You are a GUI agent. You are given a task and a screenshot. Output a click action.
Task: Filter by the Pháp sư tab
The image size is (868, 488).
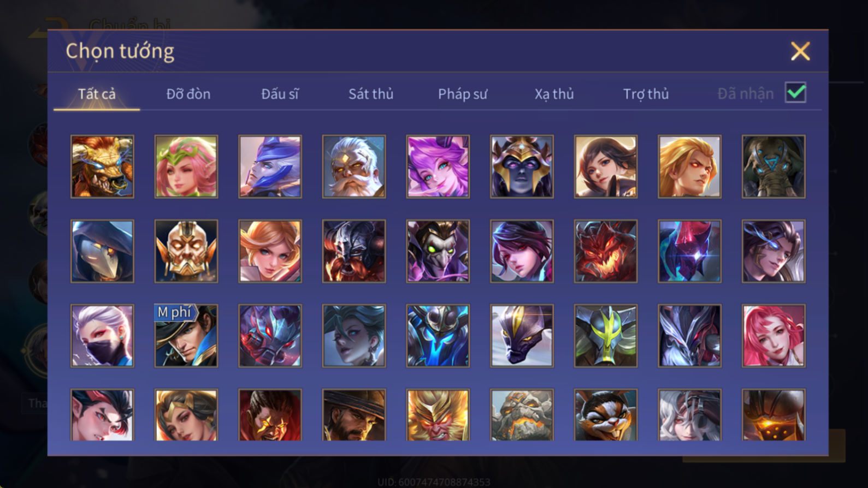pyautogui.click(x=463, y=94)
